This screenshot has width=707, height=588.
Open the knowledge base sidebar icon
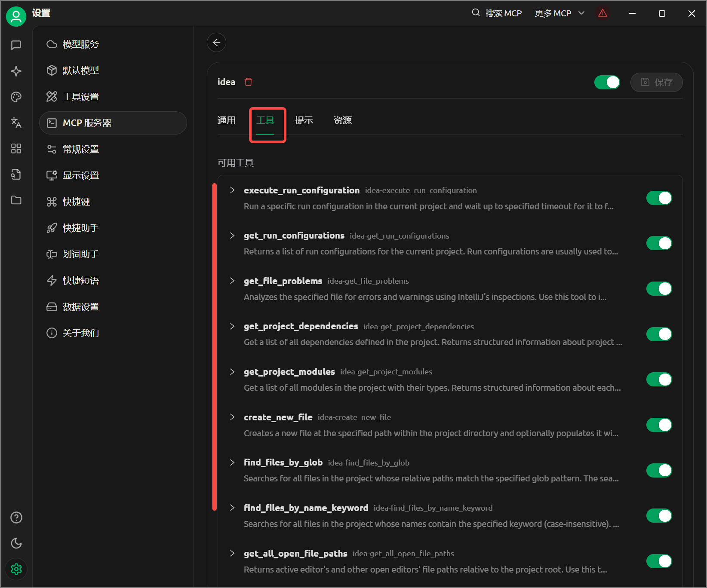click(x=16, y=174)
